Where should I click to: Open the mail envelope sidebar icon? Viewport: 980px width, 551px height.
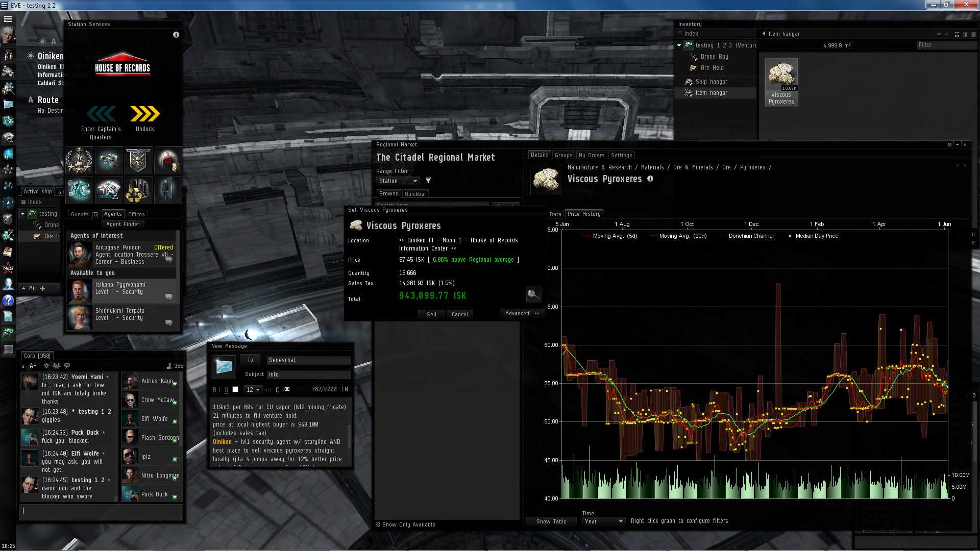(x=8, y=104)
